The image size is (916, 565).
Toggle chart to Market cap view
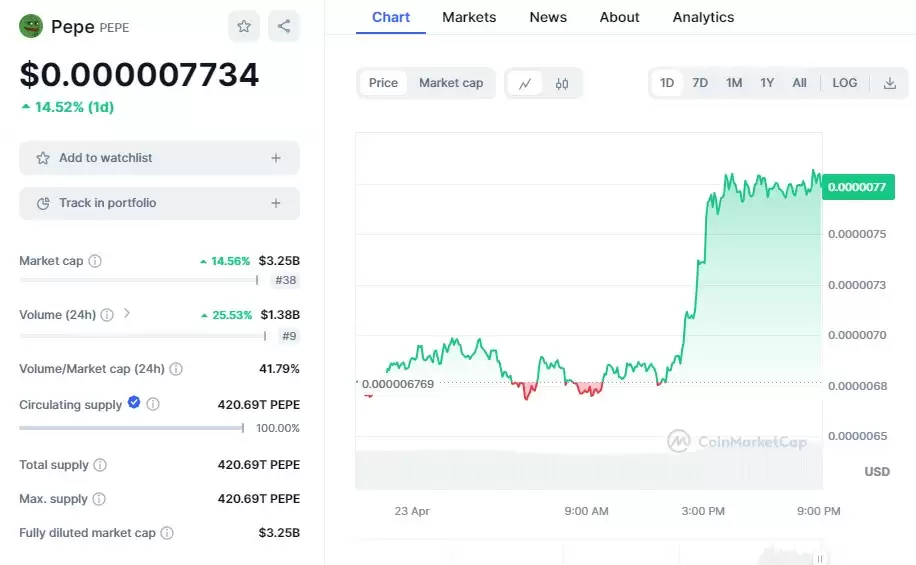451,83
